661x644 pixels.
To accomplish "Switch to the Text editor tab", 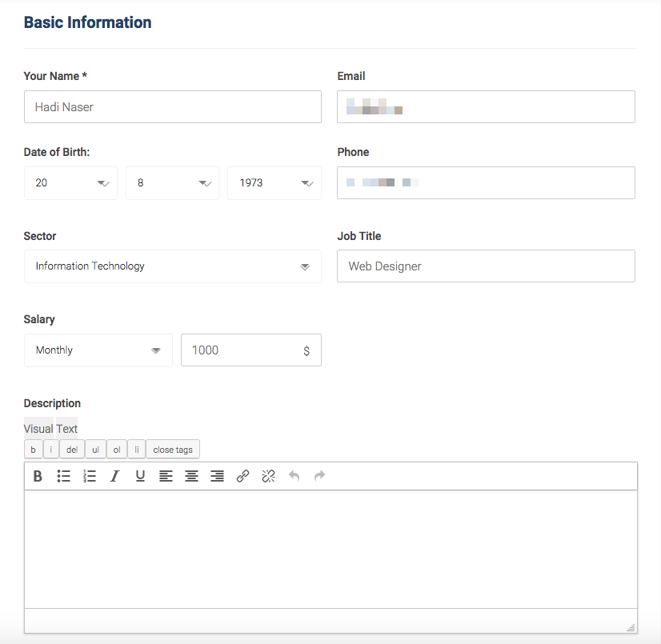I will click(66, 429).
